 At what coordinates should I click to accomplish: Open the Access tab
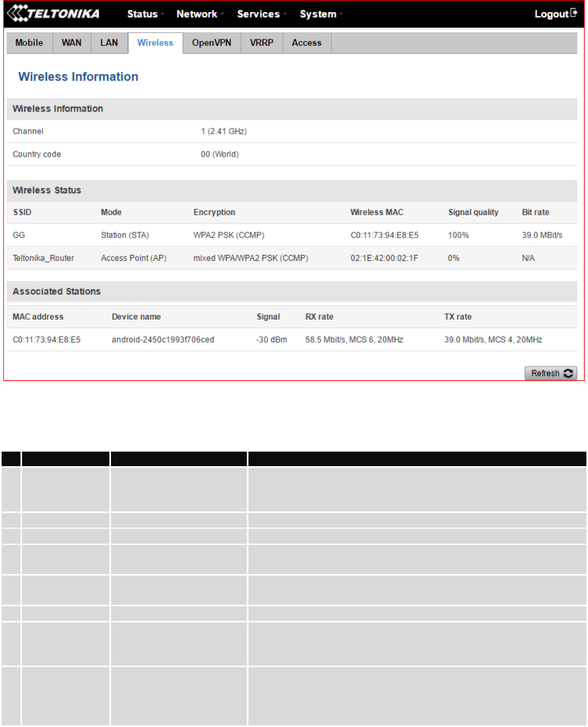307,43
